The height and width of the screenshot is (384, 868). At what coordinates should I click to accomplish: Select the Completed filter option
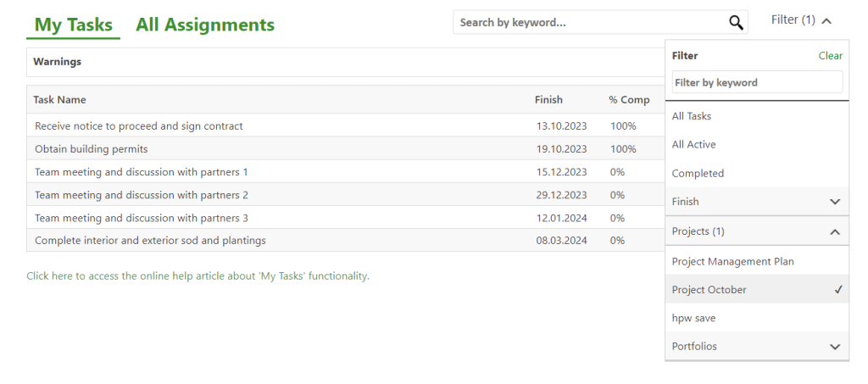[698, 174]
